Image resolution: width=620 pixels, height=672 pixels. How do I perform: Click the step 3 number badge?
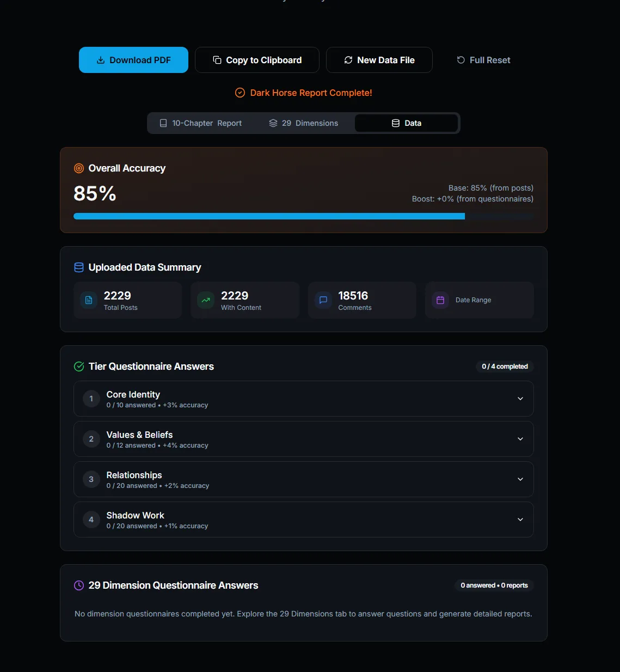[x=91, y=479]
